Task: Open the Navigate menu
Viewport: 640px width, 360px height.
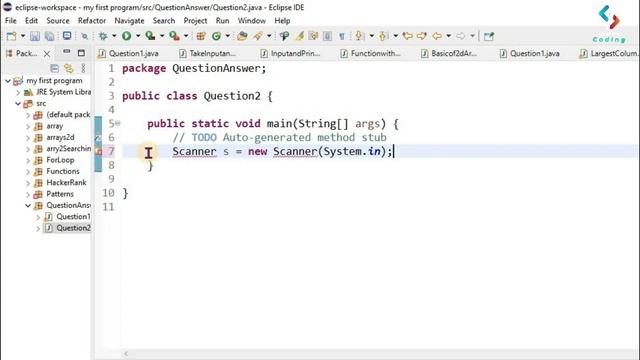Action: [x=129, y=20]
